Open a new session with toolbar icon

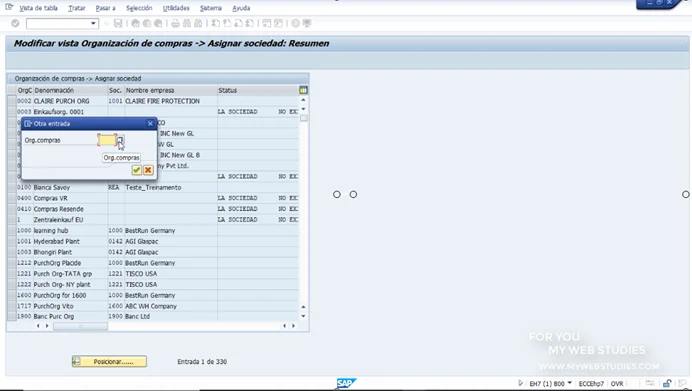[x=267, y=23]
